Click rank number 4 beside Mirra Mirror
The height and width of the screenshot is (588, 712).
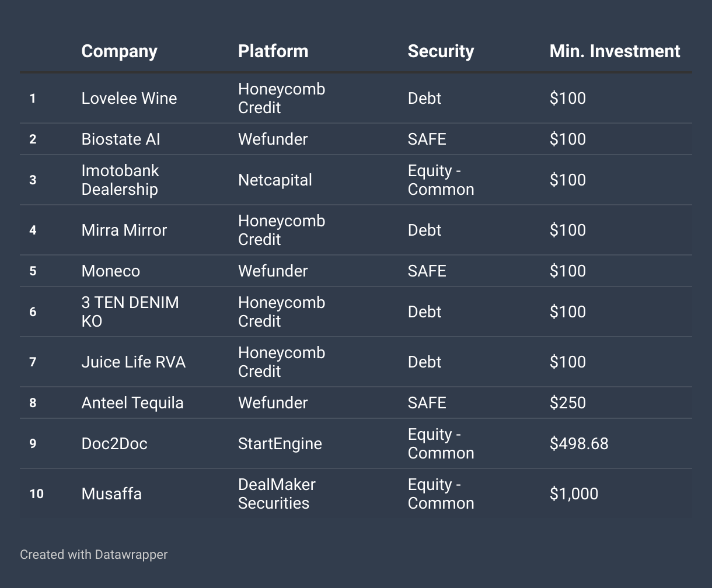[33, 230]
